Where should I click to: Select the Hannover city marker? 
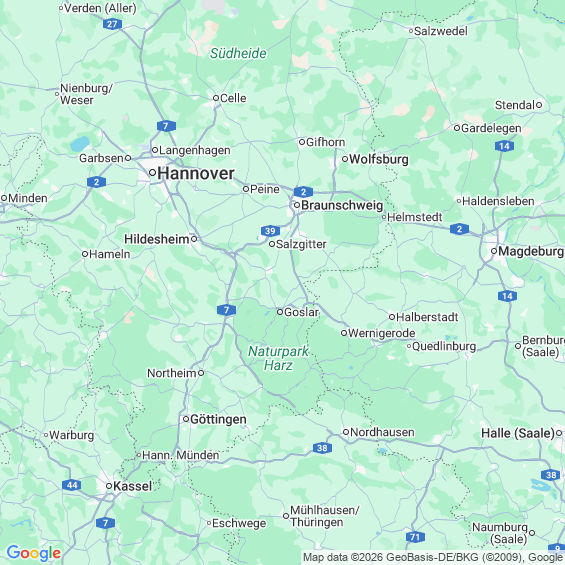pyautogui.click(x=152, y=173)
